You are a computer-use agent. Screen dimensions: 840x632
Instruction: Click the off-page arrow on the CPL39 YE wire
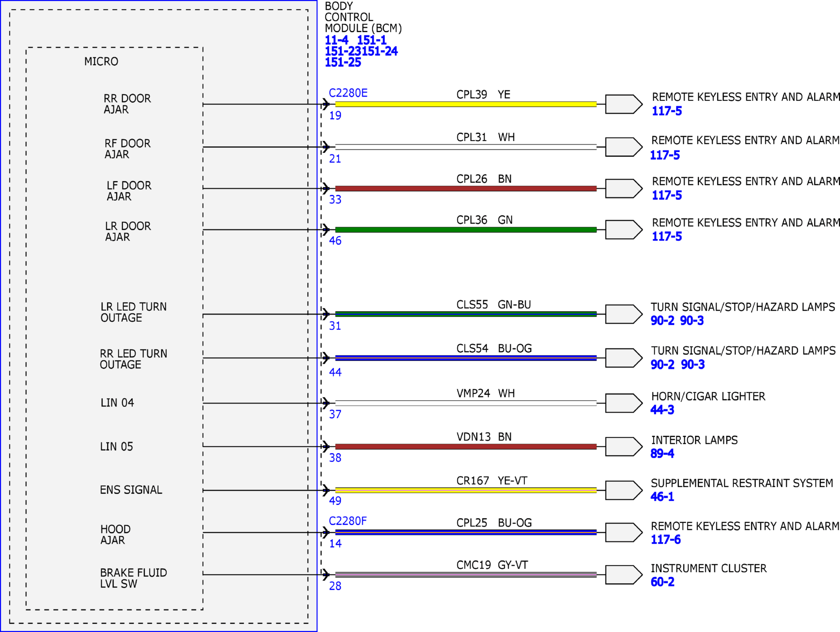623,104
